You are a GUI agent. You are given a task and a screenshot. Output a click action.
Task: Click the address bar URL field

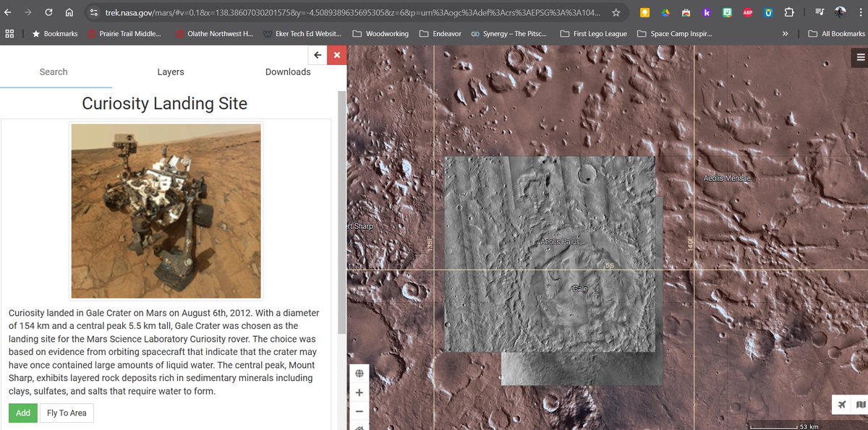click(x=353, y=12)
